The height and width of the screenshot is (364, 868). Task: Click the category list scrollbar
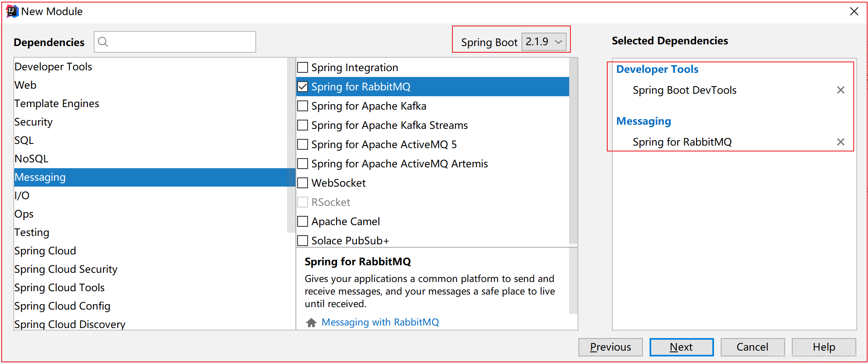[291, 145]
